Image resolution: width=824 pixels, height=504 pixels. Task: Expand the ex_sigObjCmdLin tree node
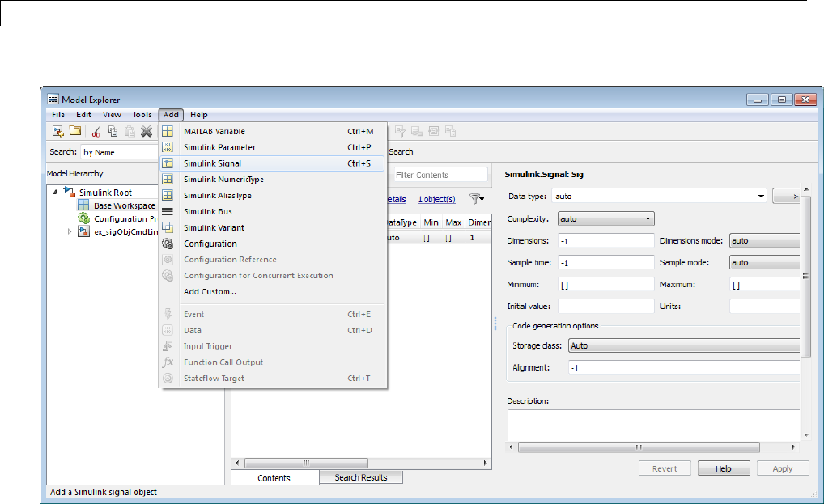tap(70, 231)
